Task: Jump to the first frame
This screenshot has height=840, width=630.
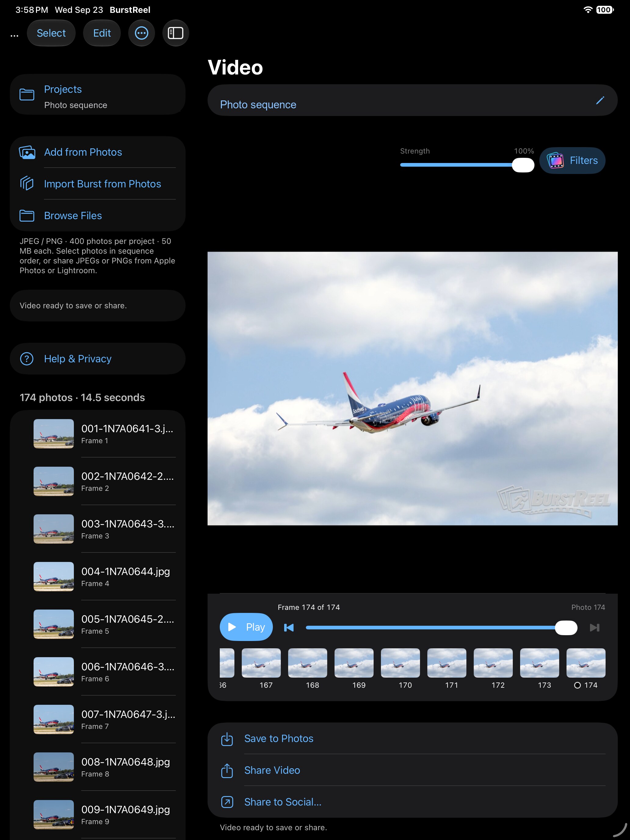Action: tap(289, 628)
